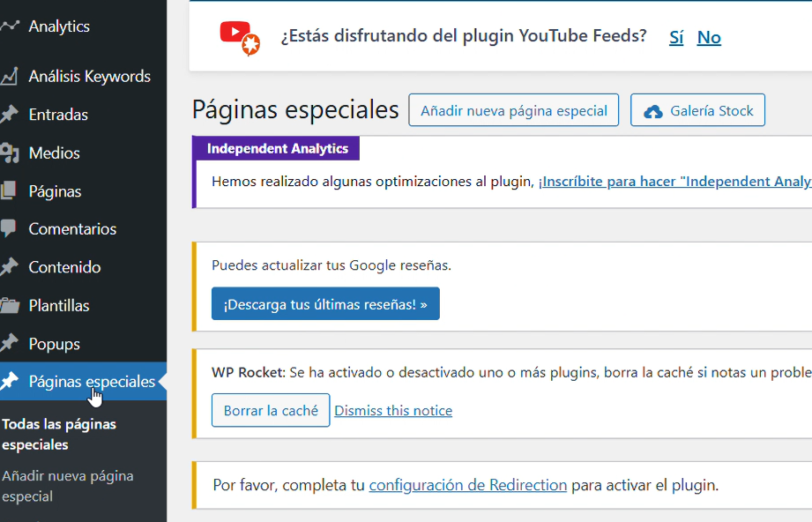Select Todas las páginas especiales submenu

click(x=59, y=434)
